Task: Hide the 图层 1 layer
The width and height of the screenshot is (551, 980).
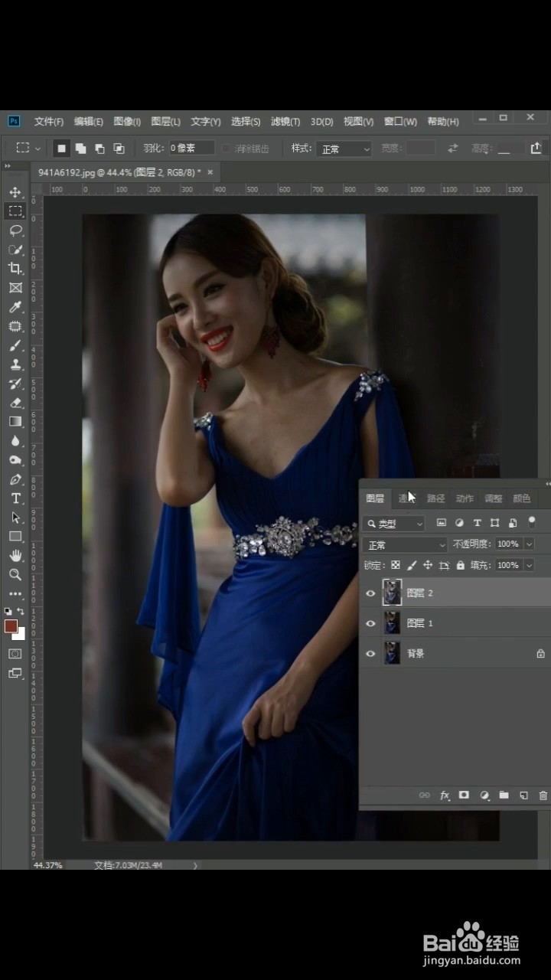Action: tap(371, 623)
